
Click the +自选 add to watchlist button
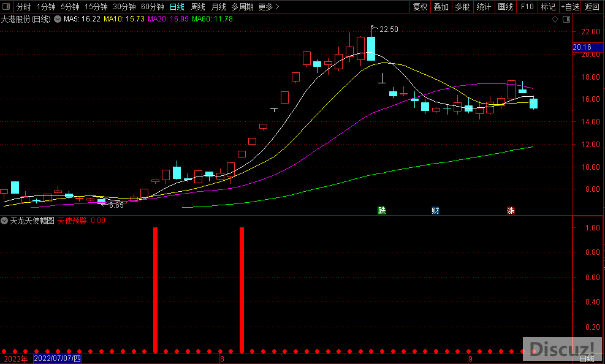[570, 7]
